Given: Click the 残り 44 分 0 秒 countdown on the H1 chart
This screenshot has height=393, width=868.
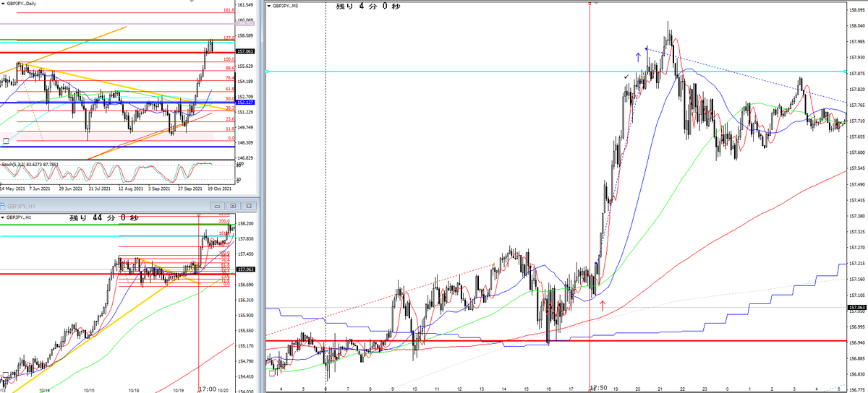Looking at the screenshot, I should point(104,217).
